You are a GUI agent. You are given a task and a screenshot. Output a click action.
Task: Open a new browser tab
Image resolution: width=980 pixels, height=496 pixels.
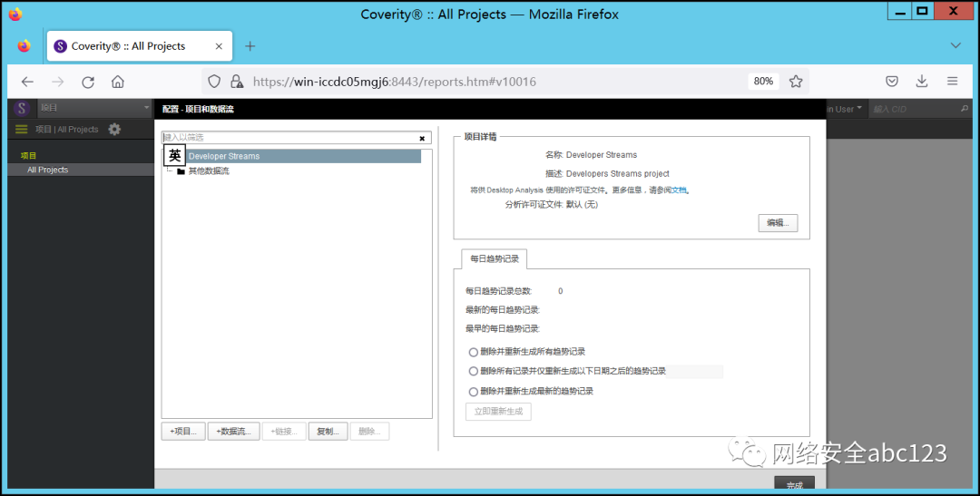coord(250,46)
